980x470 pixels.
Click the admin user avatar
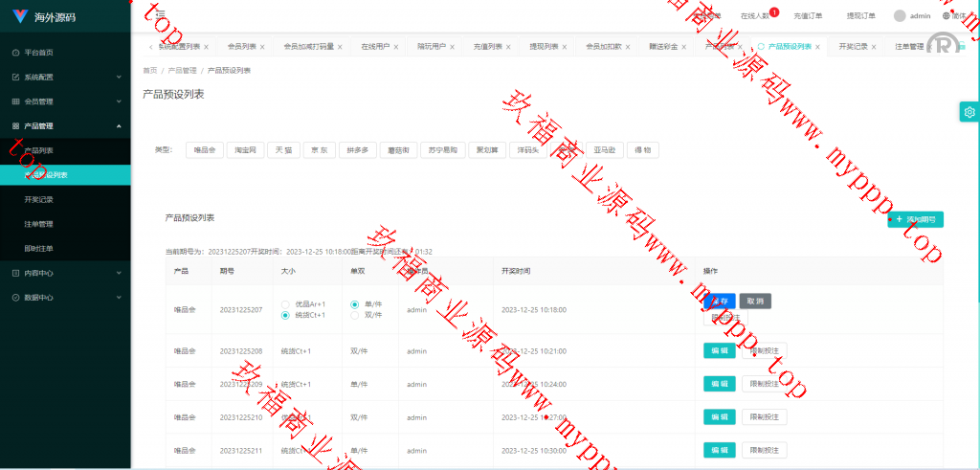(900, 15)
